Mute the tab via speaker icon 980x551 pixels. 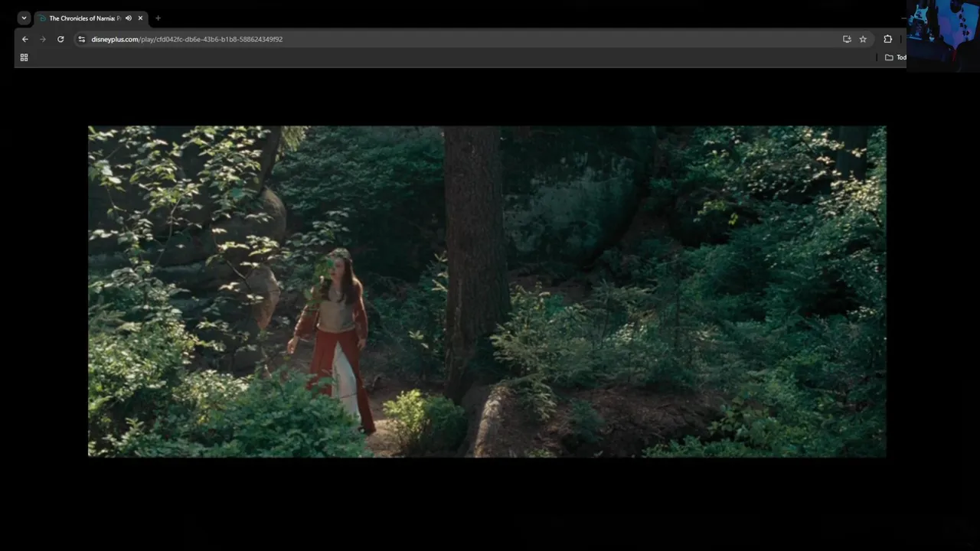[x=129, y=18]
